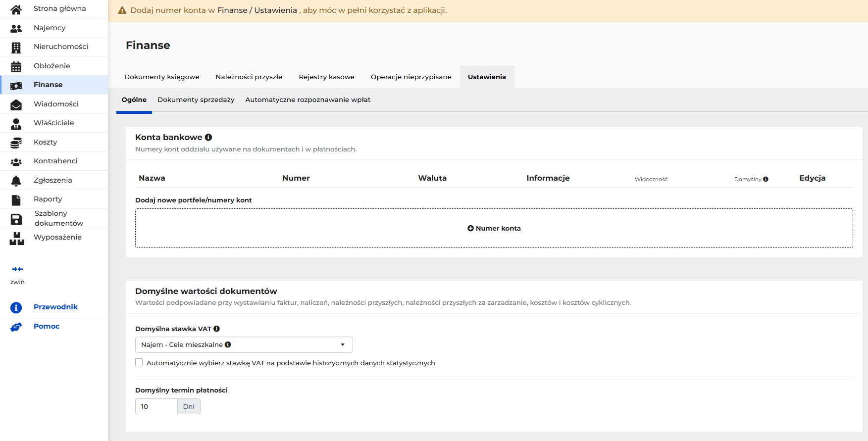Open Automatyczne rozpoznawanie wpłat sub-tab
This screenshot has height=441, width=868.
(308, 100)
